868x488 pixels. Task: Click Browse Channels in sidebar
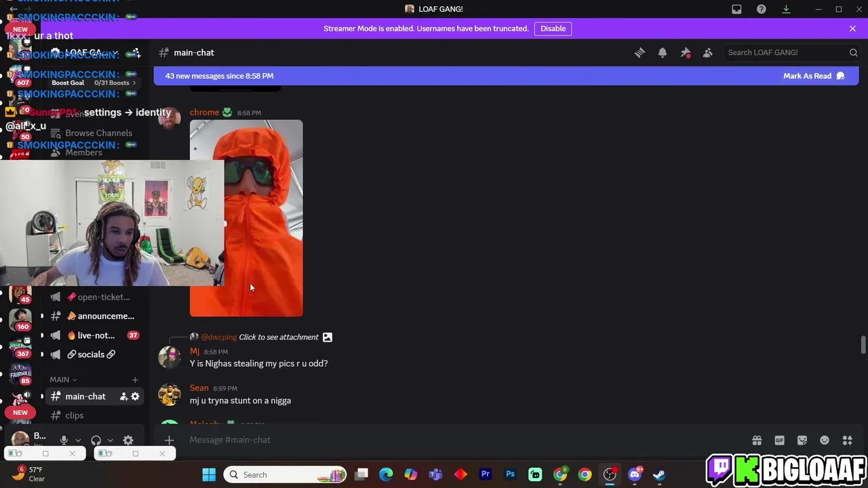(98, 133)
